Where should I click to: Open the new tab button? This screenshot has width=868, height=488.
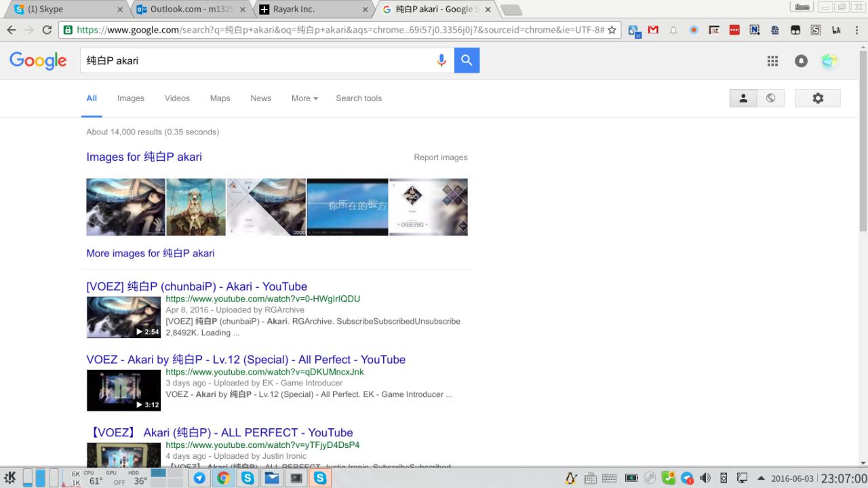[x=511, y=10]
